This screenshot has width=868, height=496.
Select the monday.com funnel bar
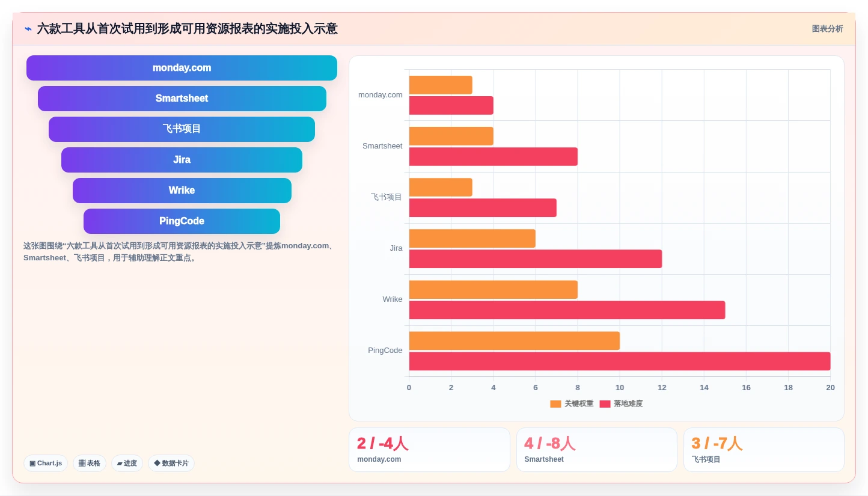pyautogui.click(x=182, y=68)
